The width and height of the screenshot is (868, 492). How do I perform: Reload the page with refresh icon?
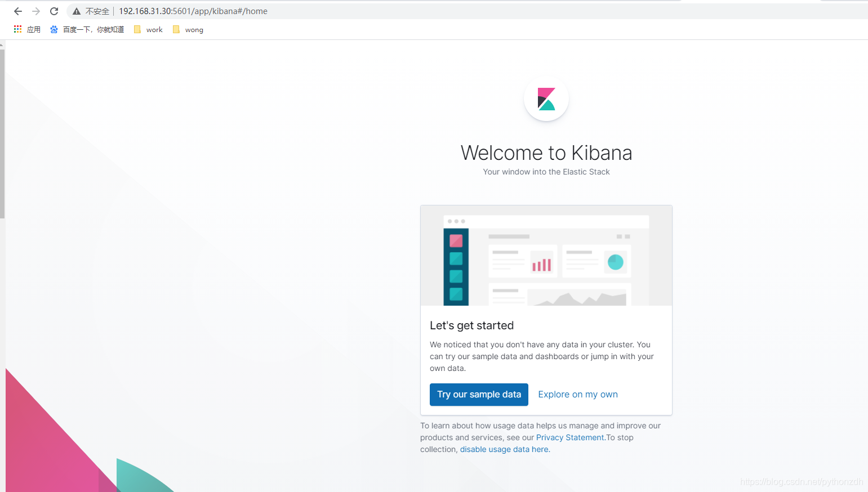54,11
